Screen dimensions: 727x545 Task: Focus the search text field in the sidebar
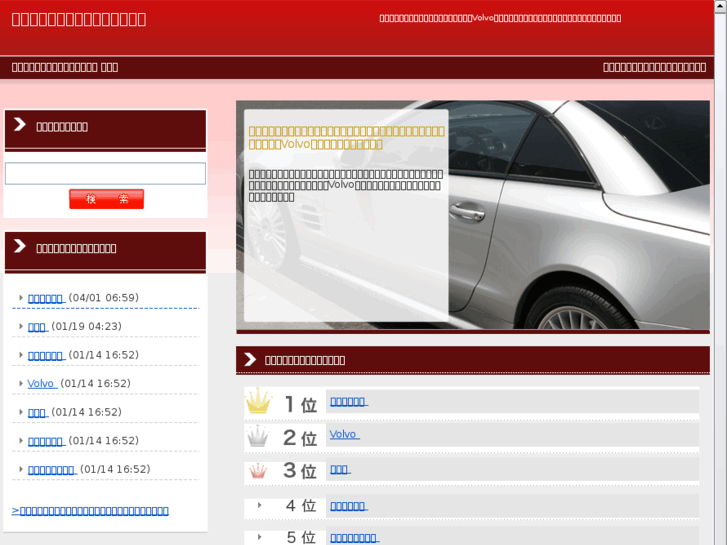(x=105, y=174)
